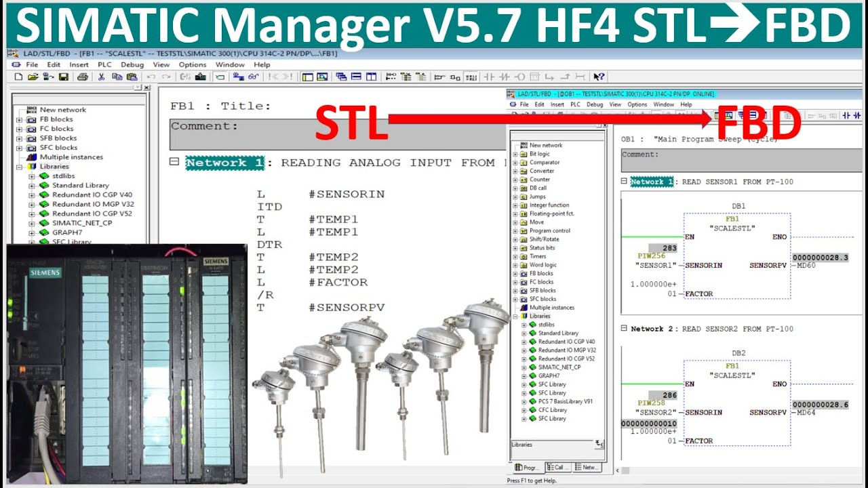Screen dimensions: 868x488
Task: Click the OB1 Comment field
Action: click(x=742, y=161)
